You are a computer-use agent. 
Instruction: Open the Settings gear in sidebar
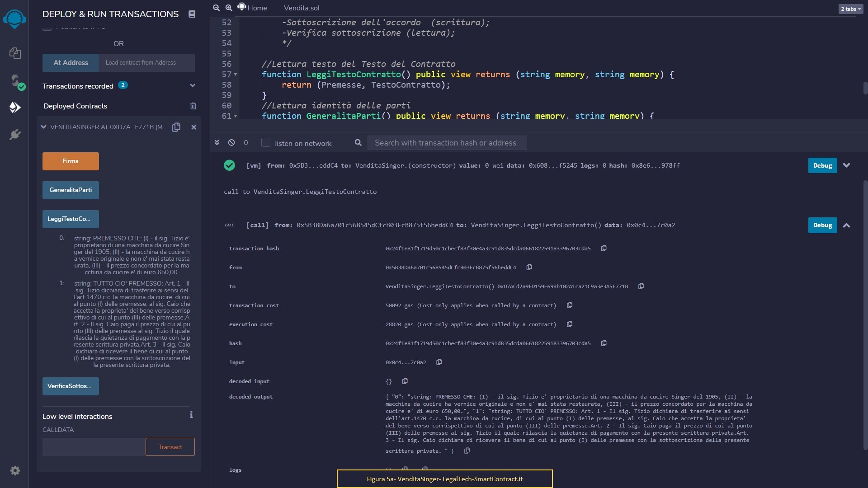click(15, 470)
